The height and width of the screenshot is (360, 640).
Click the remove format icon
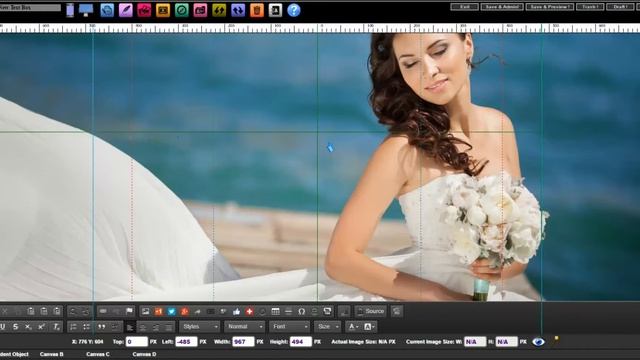click(x=56, y=327)
